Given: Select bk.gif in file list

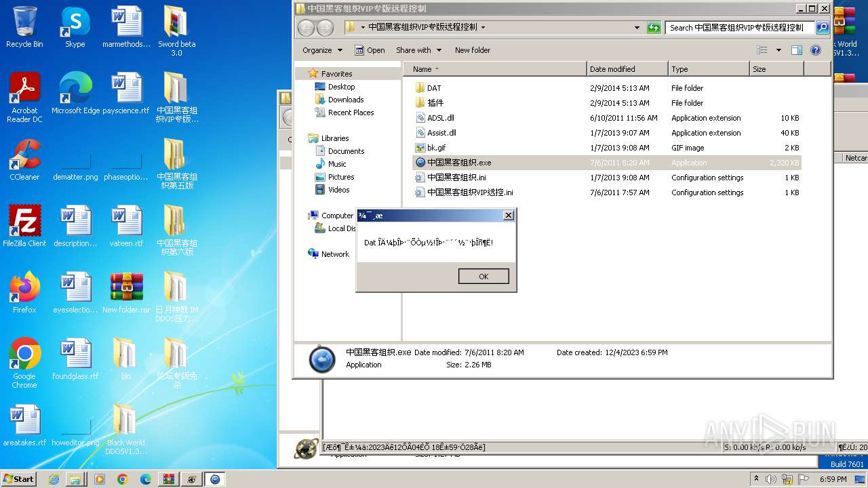Looking at the screenshot, I should pyautogui.click(x=607, y=148).
